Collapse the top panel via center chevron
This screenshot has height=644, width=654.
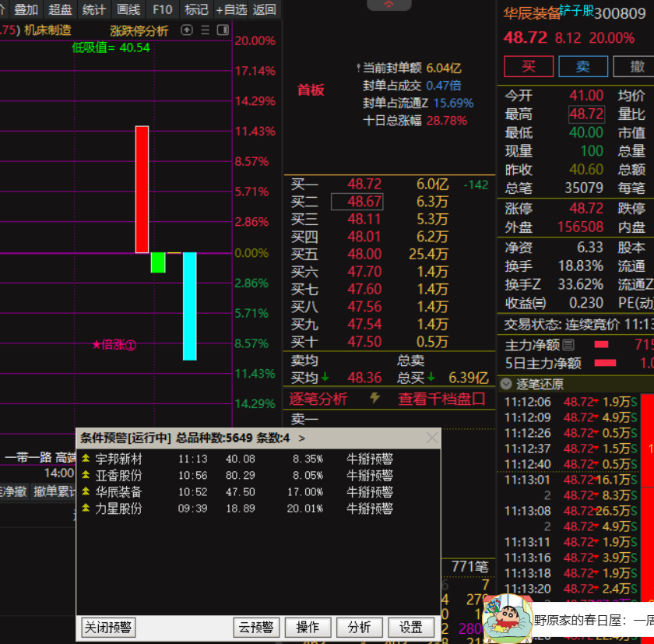point(389,4)
